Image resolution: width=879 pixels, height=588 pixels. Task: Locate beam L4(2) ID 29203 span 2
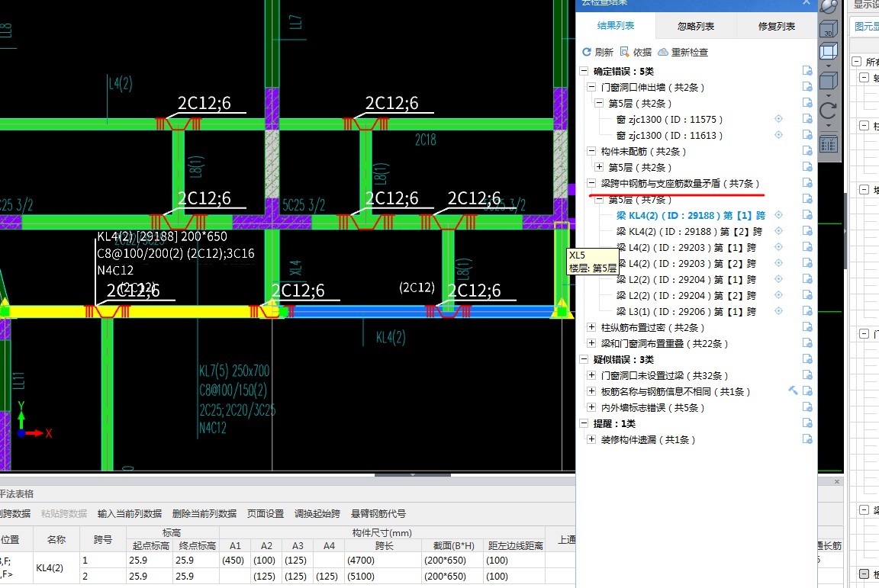click(778, 263)
